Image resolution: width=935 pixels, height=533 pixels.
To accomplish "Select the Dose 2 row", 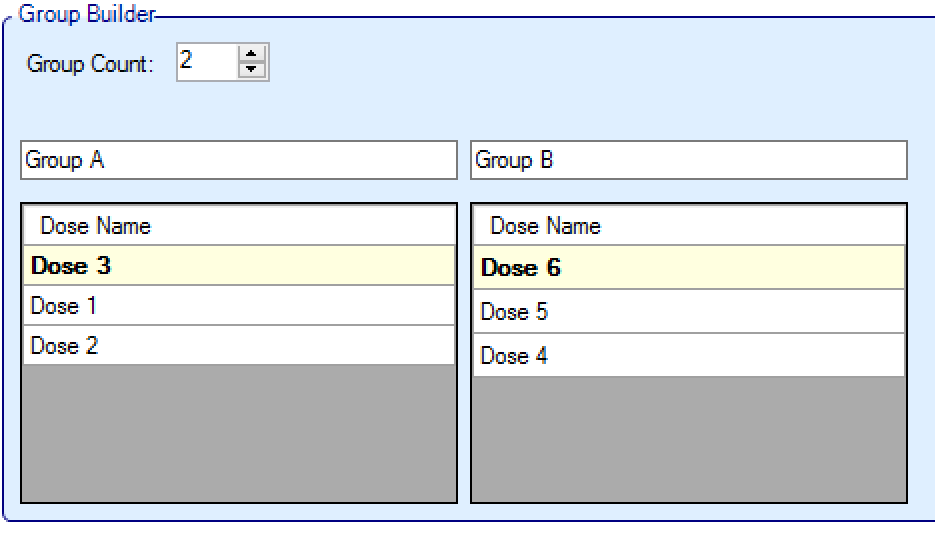I will 238,346.
